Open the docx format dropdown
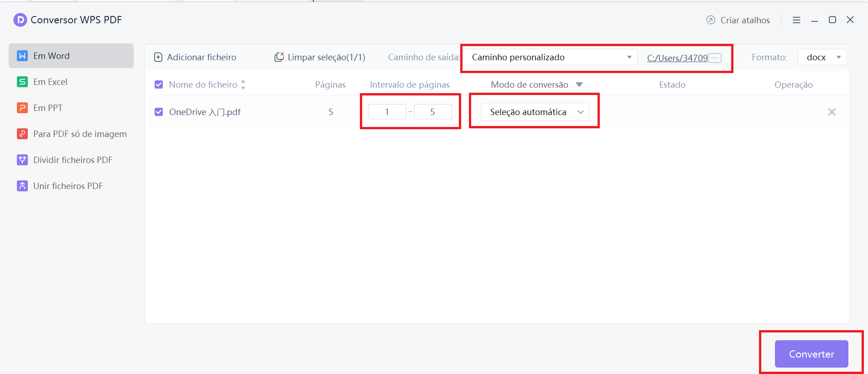This screenshot has height=374, width=868. (822, 57)
